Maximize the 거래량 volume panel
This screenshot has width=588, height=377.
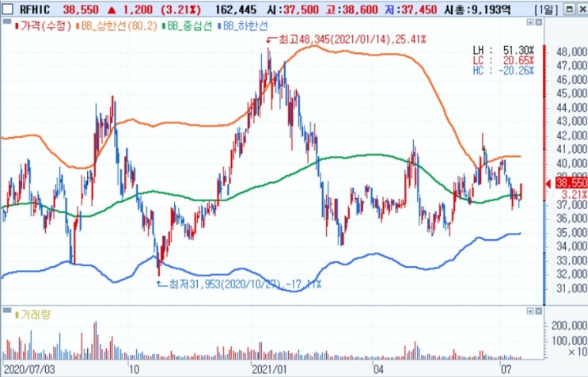click(x=530, y=311)
